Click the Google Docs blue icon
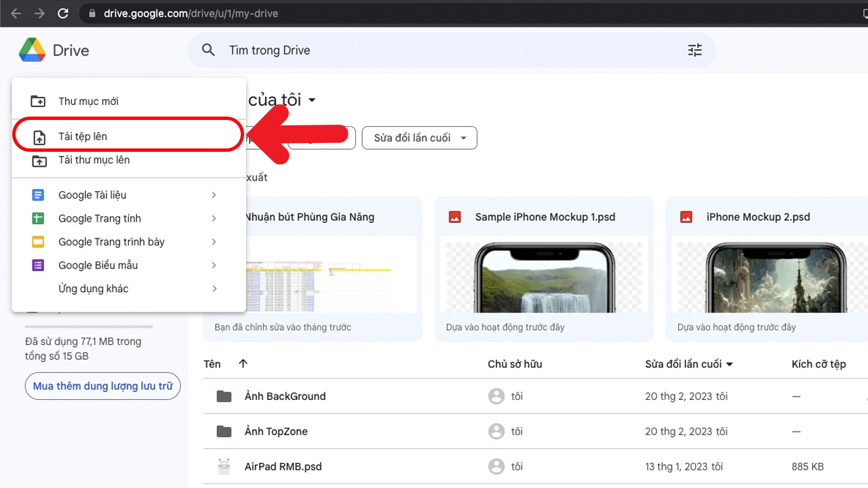The width and height of the screenshot is (868, 488). [38, 195]
